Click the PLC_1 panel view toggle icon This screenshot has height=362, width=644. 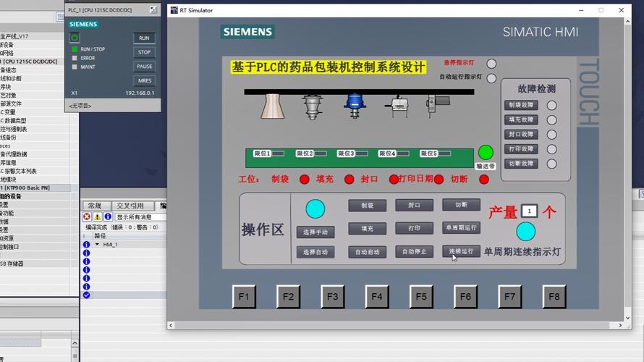pos(153,10)
